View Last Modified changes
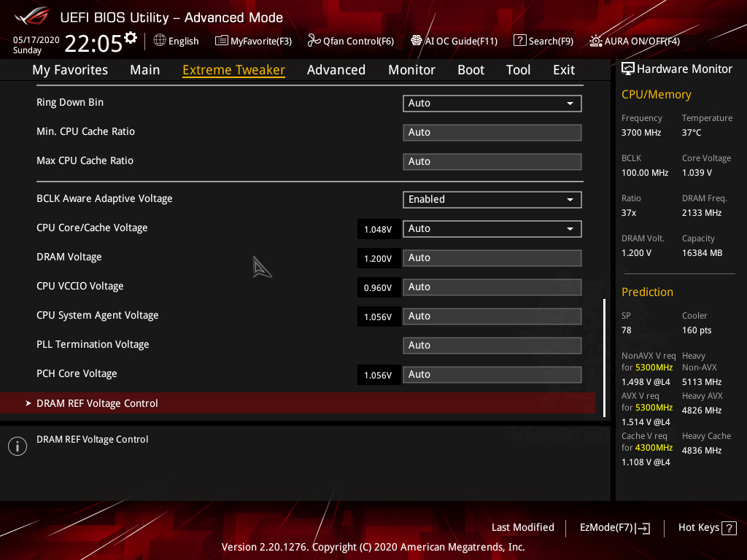 pos(523,527)
